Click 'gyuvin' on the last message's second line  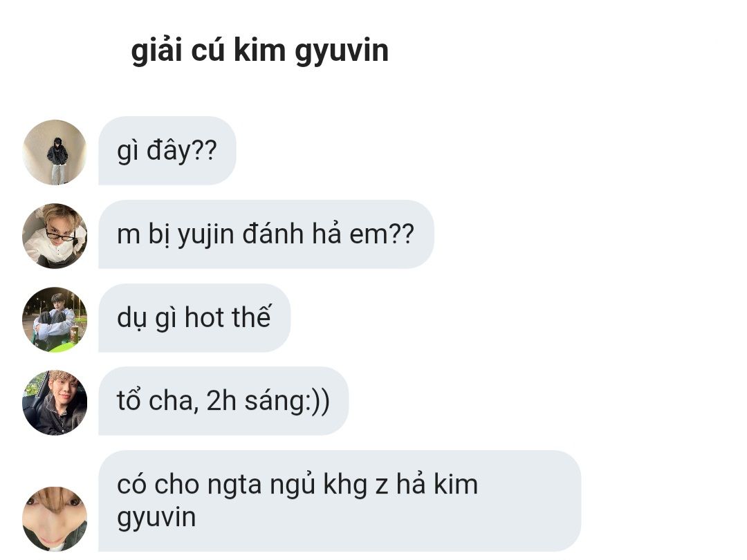[x=156, y=518]
